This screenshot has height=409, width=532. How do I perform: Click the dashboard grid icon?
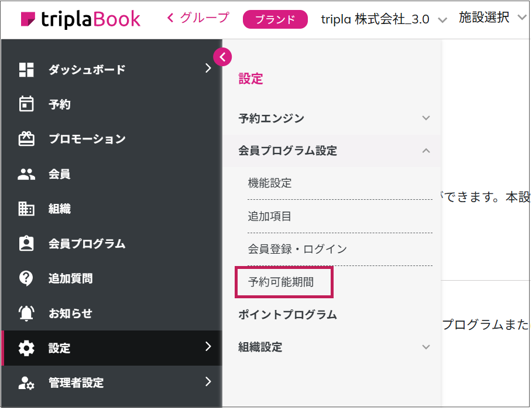26,70
